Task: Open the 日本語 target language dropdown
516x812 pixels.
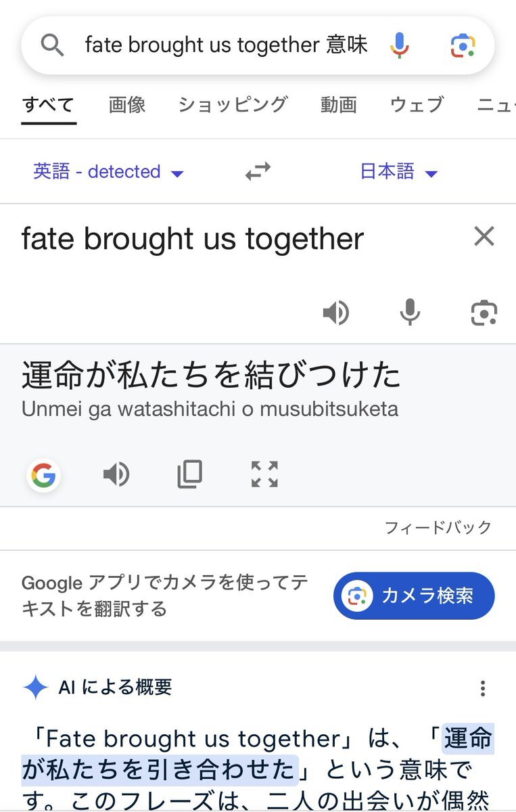Action: click(399, 172)
